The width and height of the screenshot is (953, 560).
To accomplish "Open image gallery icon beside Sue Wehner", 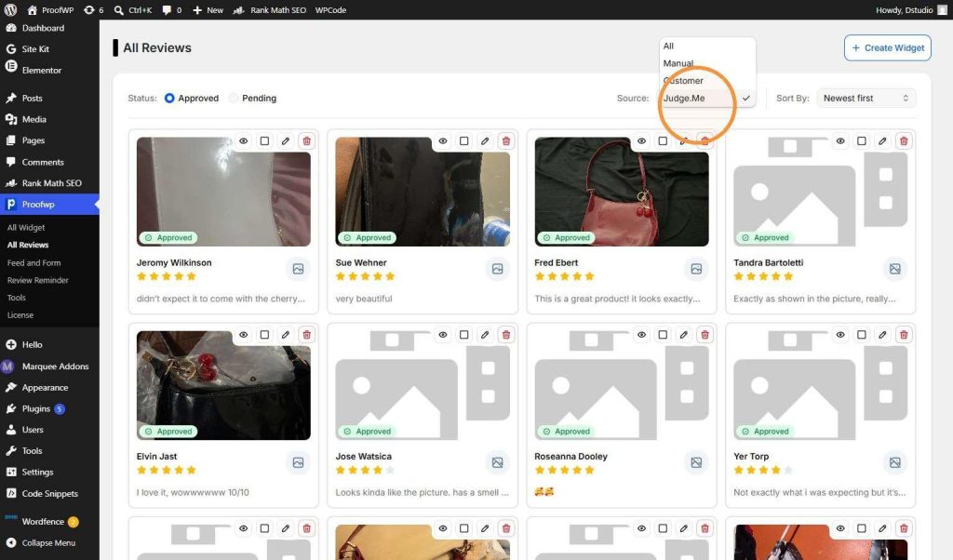I will 497,269.
